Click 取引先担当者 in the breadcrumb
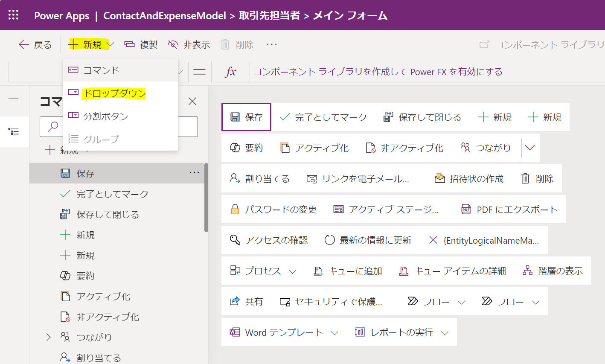This screenshot has width=605, height=364. point(269,15)
